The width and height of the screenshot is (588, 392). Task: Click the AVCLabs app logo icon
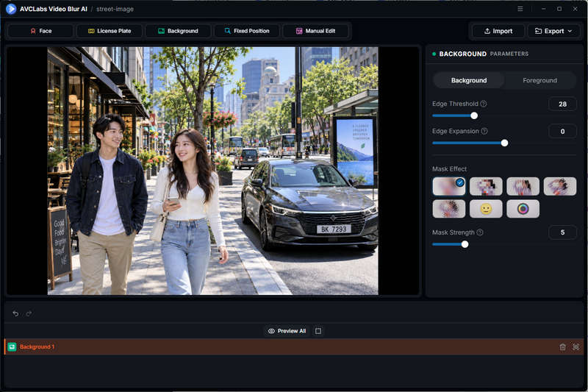[x=11, y=9]
